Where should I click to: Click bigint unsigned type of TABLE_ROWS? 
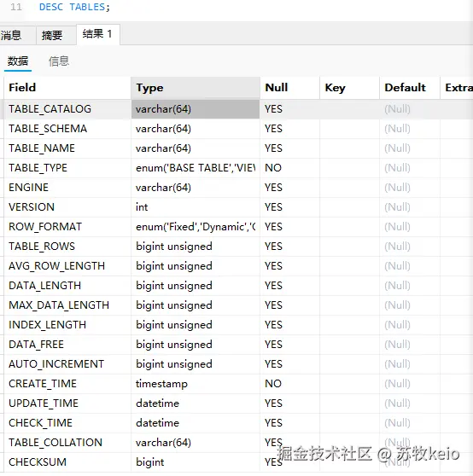click(196, 247)
